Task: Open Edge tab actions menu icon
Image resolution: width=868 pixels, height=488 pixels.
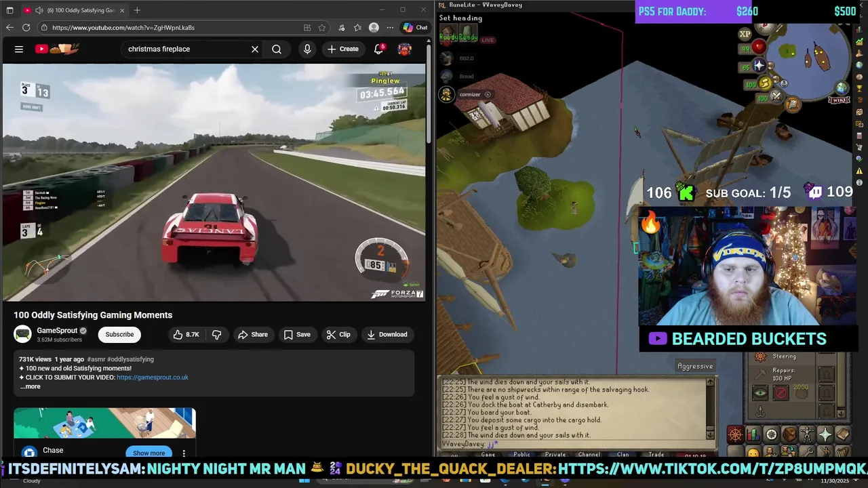Action: 9,10
